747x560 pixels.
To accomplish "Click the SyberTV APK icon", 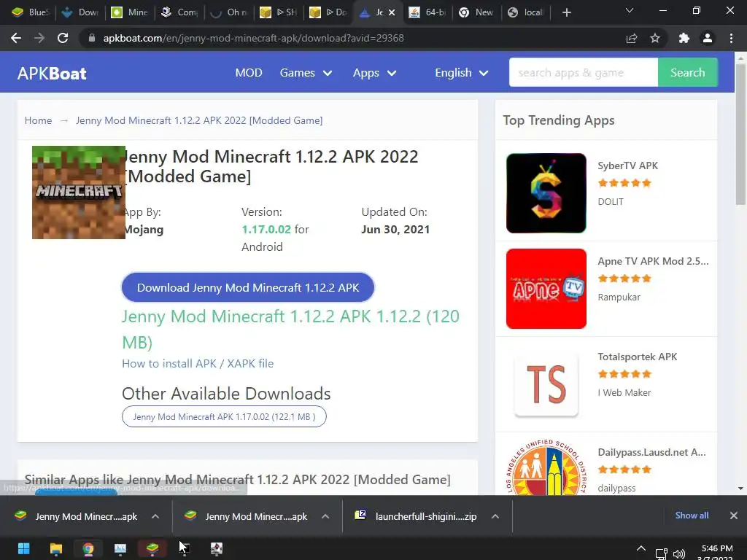I will click(546, 192).
